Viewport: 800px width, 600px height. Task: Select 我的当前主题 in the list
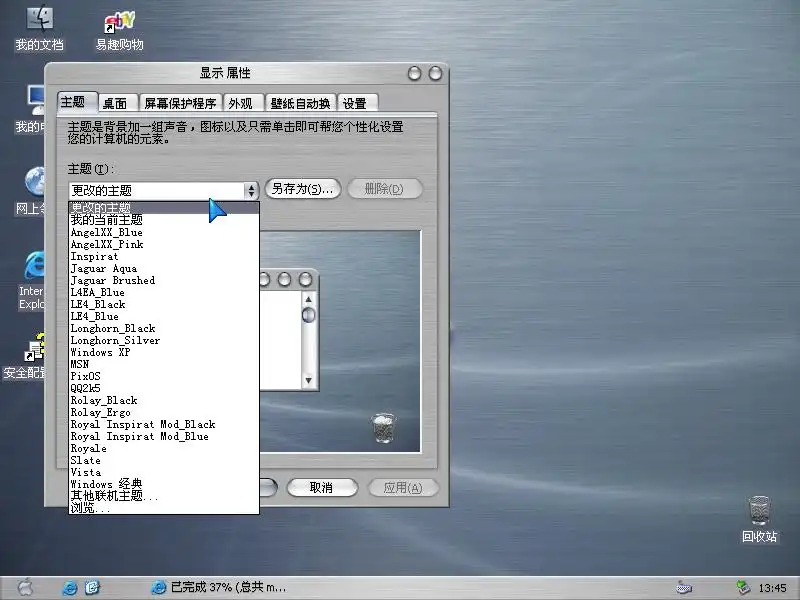point(164,220)
